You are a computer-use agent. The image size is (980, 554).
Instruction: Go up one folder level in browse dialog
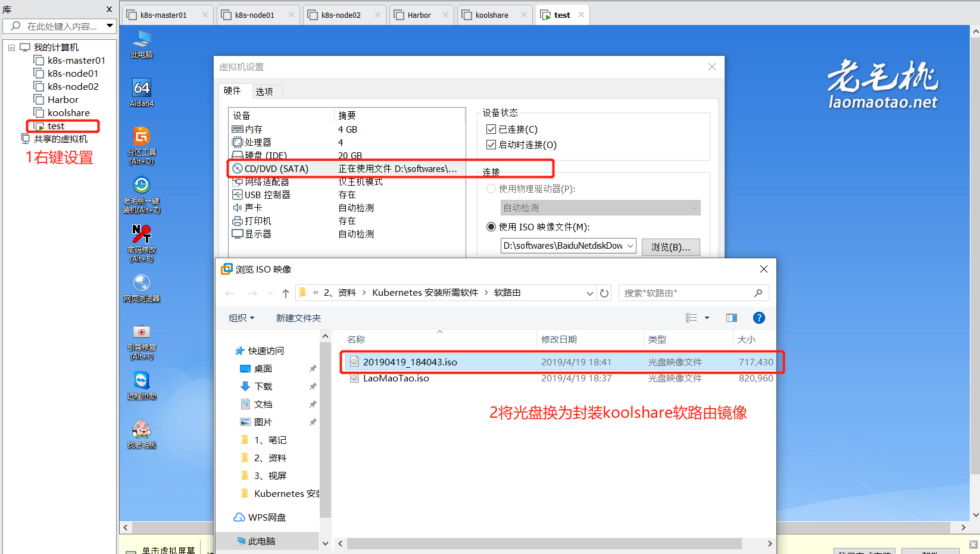pos(286,293)
